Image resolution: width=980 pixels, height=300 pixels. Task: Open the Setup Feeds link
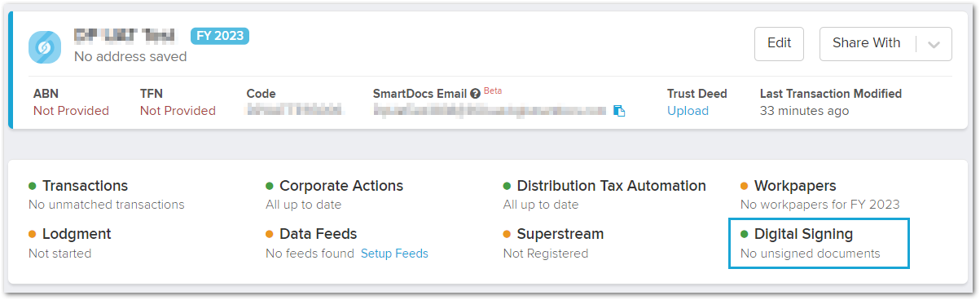(394, 254)
